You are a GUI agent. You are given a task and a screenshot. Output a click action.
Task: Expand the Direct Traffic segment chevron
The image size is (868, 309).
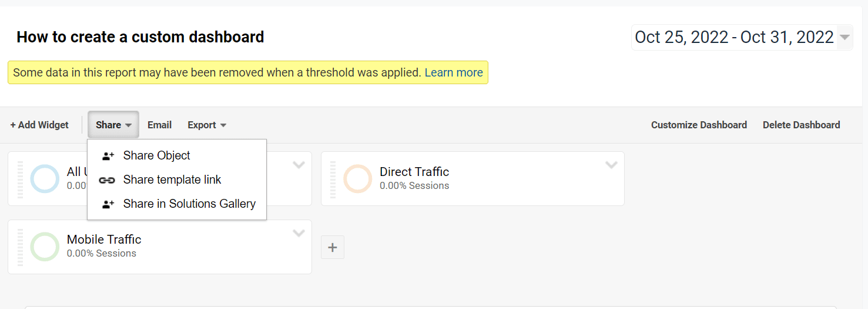pos(611,165)
